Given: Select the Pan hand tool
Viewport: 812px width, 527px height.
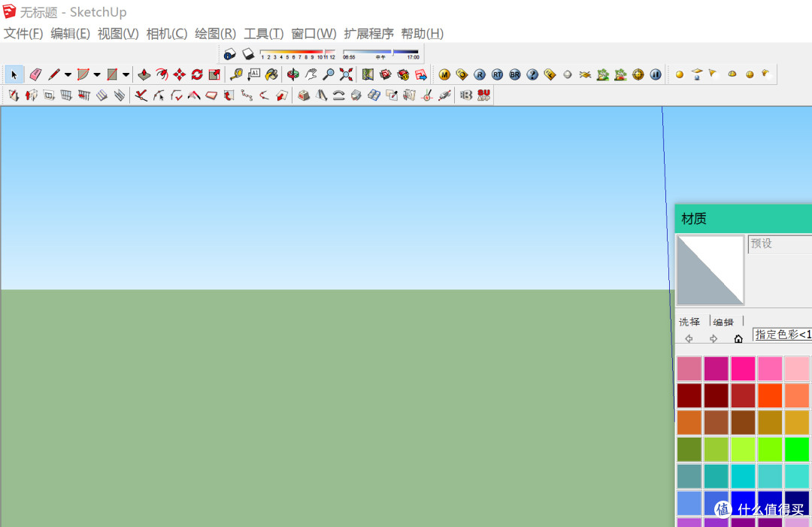Looking at the screenshot, I should pos(311,74).
